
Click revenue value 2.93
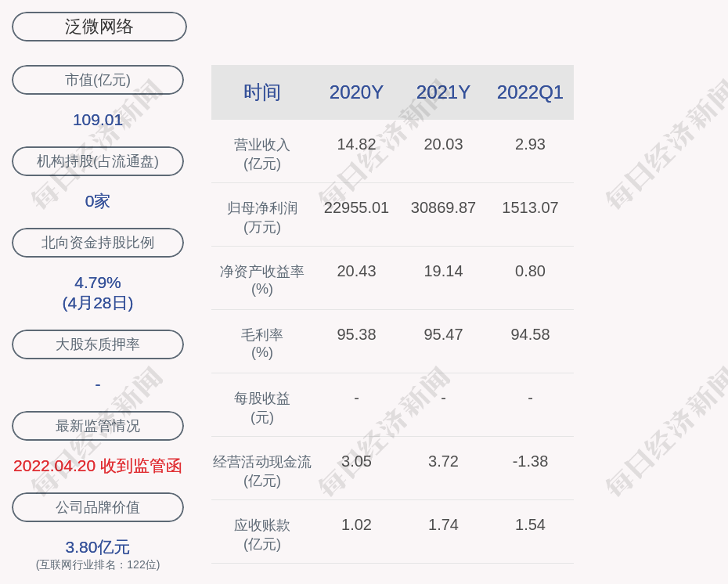[x=530, y=144]
